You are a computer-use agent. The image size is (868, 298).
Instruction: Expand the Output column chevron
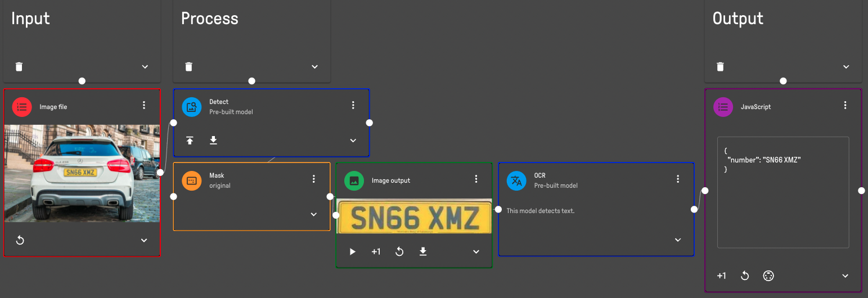(x=846, y=67)
